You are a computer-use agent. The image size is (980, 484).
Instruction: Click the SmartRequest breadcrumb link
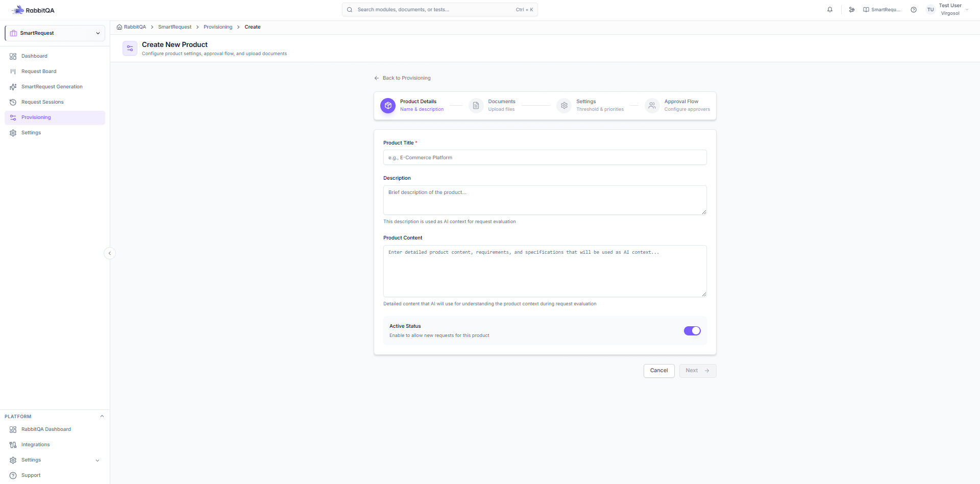(175, 27)
